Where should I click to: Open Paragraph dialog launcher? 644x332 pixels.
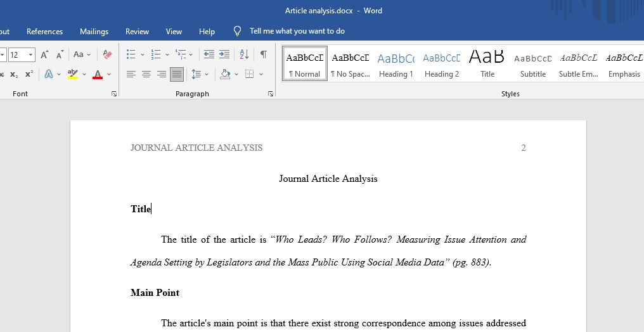pos(271,94)
